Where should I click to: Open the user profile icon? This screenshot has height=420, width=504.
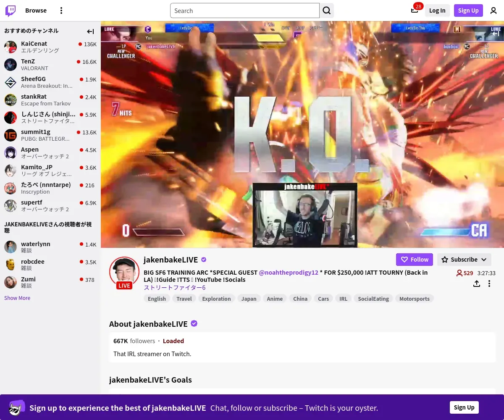[493, 10]
